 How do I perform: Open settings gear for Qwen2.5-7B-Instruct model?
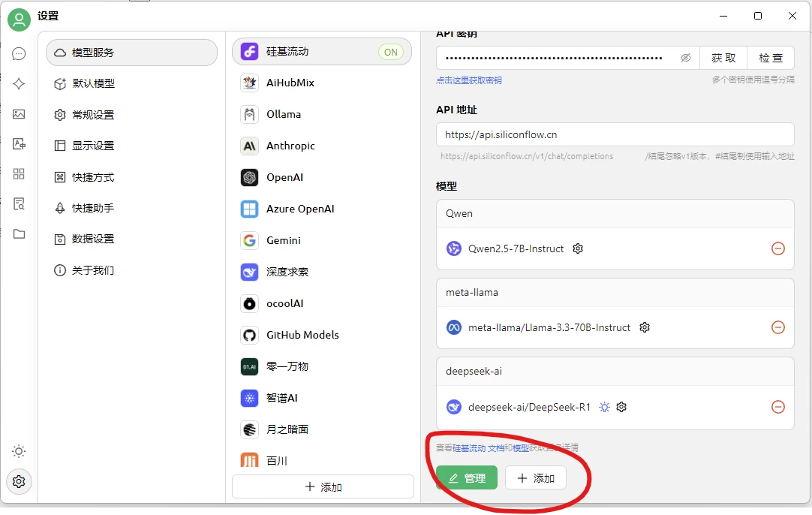(x=578, y=248)
